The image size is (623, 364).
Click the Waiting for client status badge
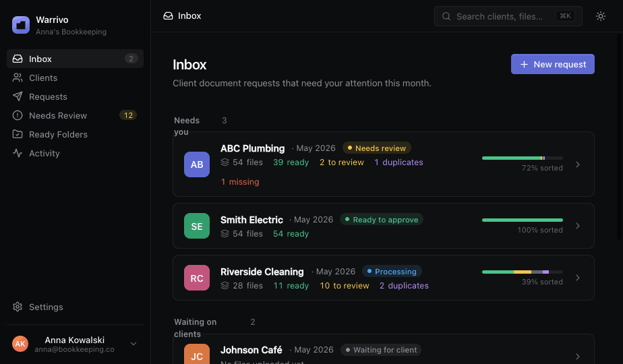pyautogui.click(x=381, y=350)
